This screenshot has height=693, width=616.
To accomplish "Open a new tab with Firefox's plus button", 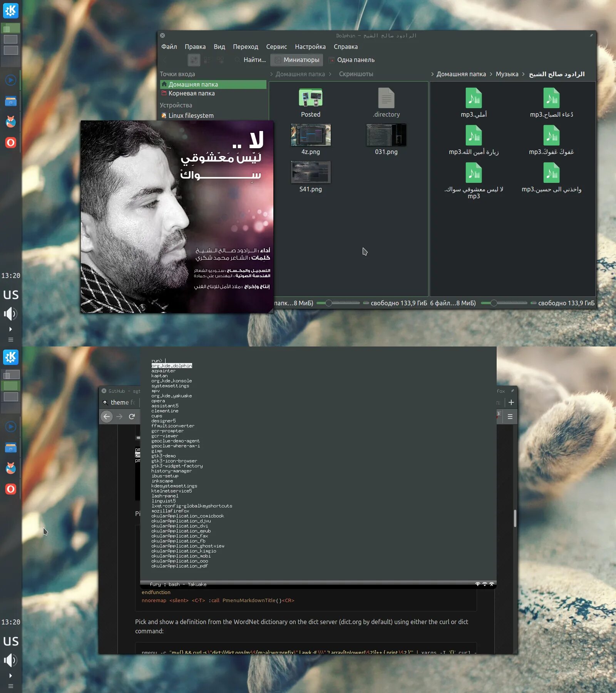I will point(511,402).
